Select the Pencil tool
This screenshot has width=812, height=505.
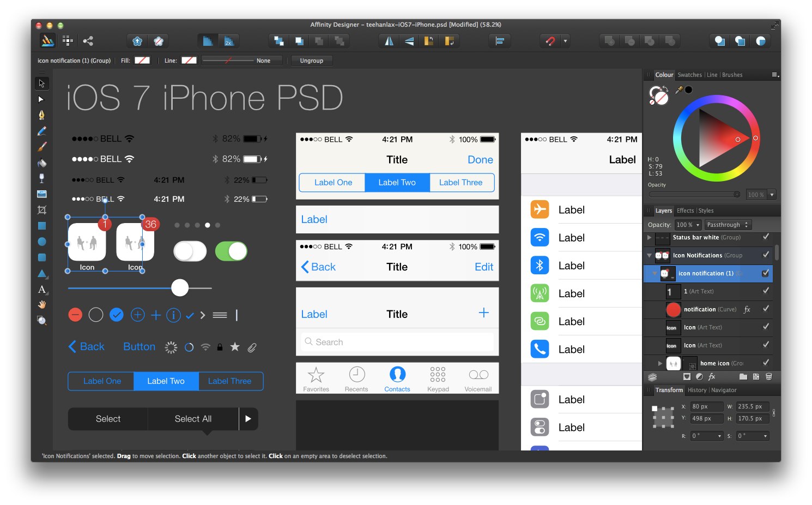(x=41, y=131)
